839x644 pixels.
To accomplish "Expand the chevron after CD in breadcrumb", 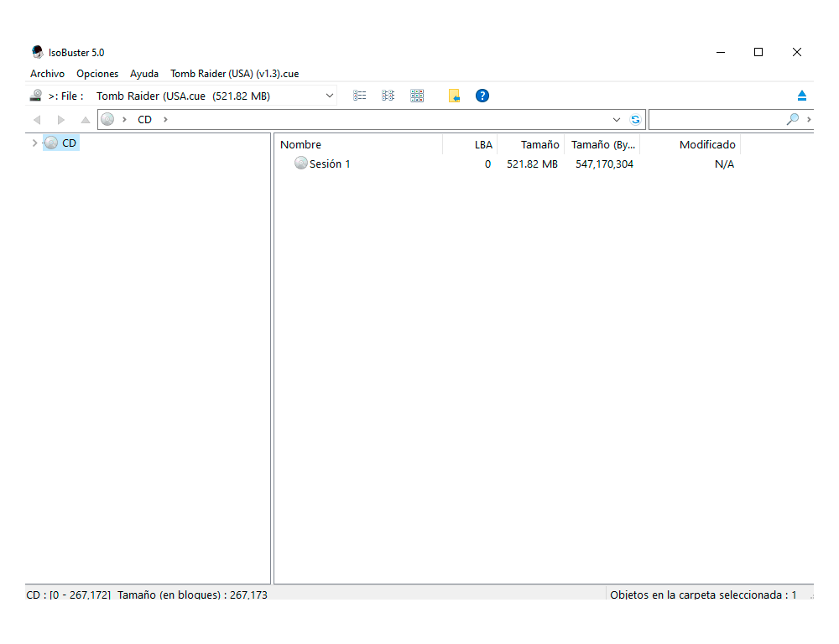I will (x=165, y=119).
